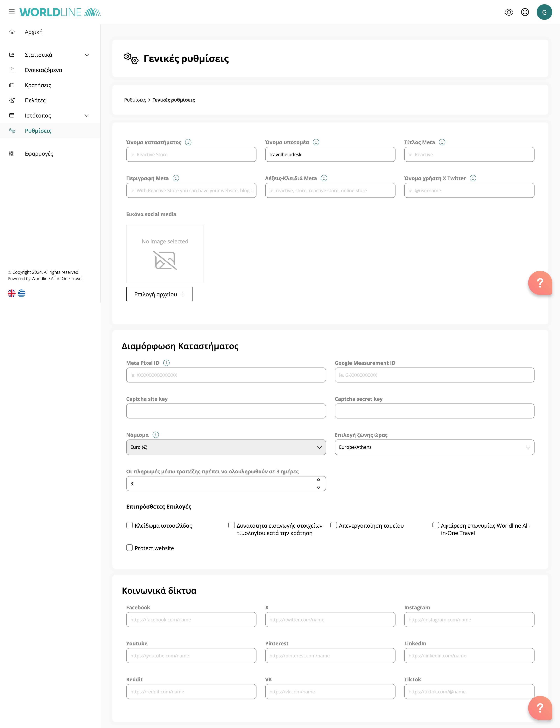Increase bank payment days stepper
Screen dimensions: 560x728
point(318,480)
